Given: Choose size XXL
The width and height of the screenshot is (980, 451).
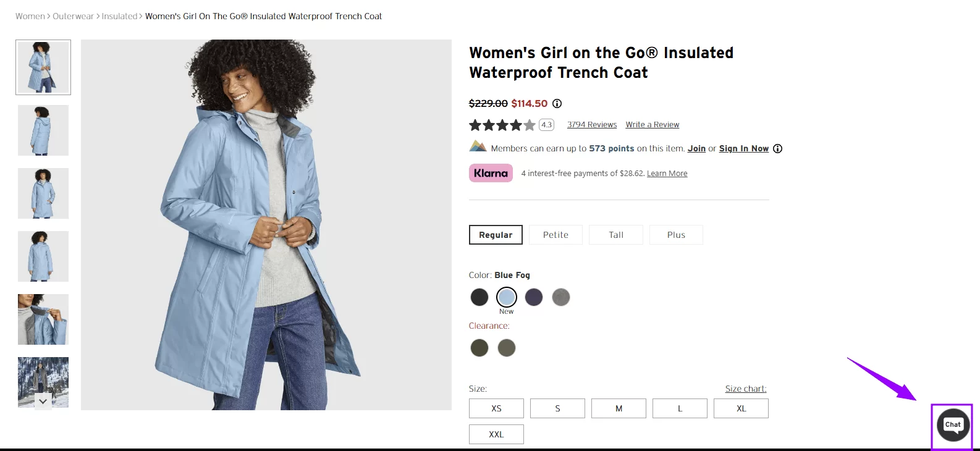Looking at the screenshot, I should (x=496, y=434).
